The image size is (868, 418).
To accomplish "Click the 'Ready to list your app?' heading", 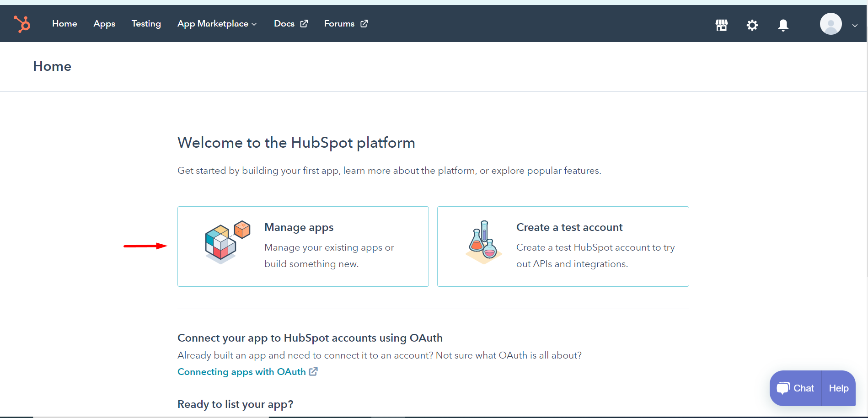I will (235, 404).
